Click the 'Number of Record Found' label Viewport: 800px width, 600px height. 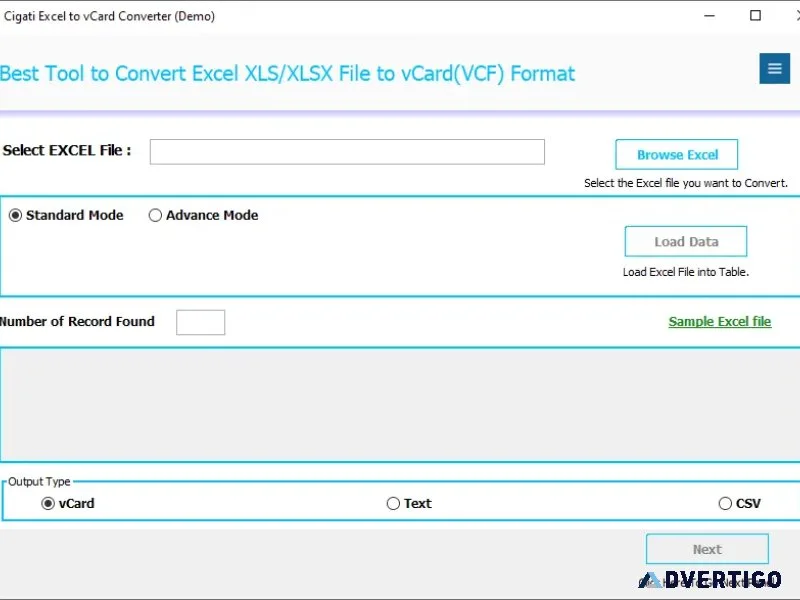click(x=77, y=321)
